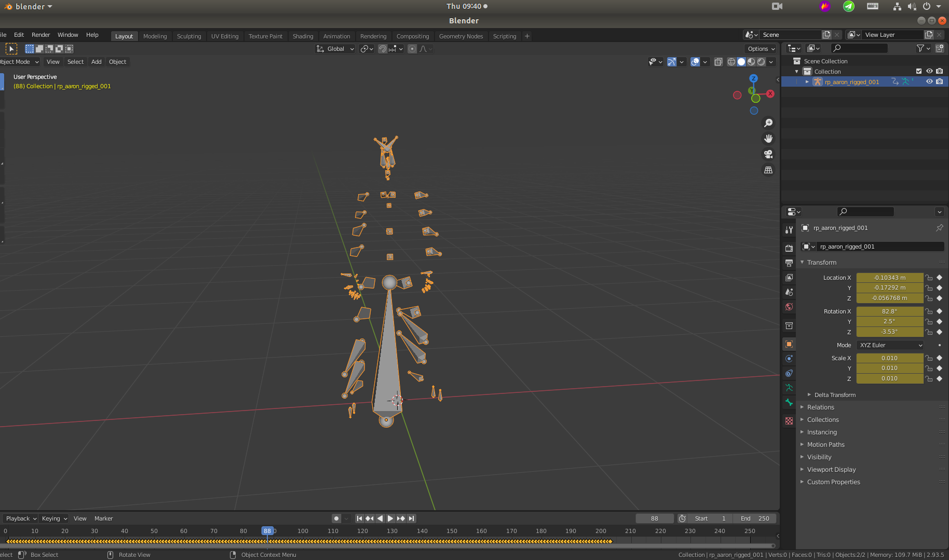Viewport: 949px width, 560px height.
Task: Open the World properties tab
Action: click(789, 307)
